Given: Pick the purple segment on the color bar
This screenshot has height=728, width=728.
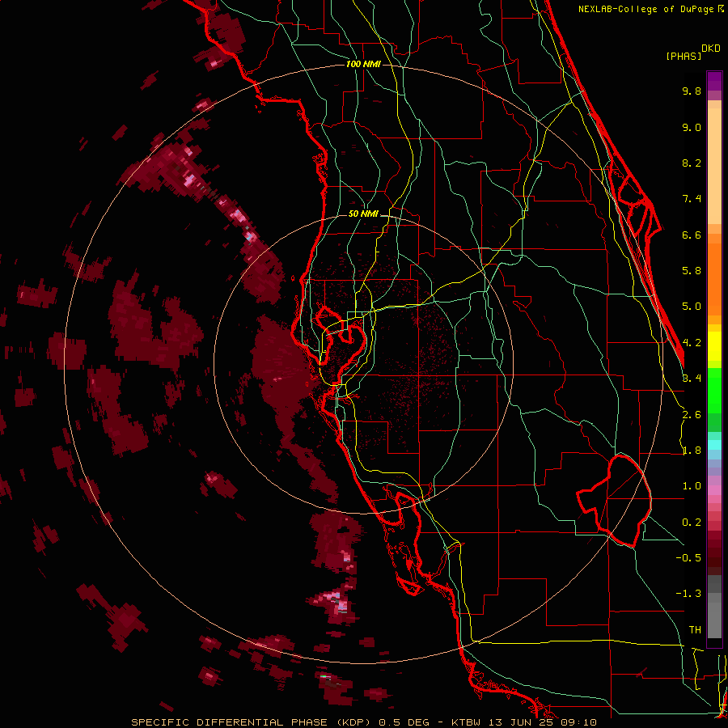Looking at the screenshot, I should [714, 81].
